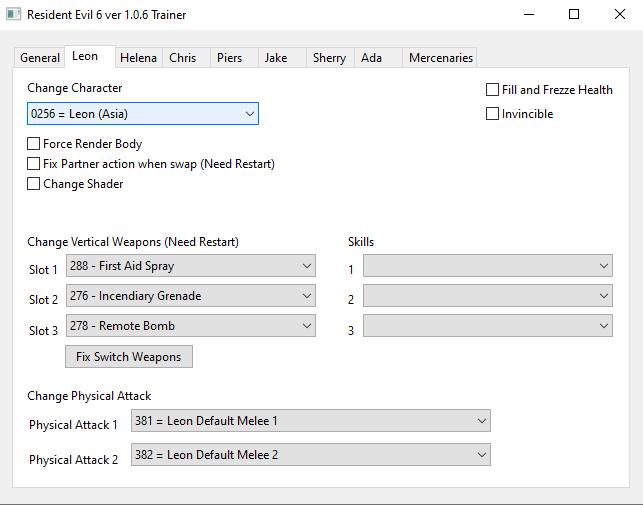The height and width of the screenshot is (505, 643).
Task: Open the Piers tab
Action: (x=234, y=57)
